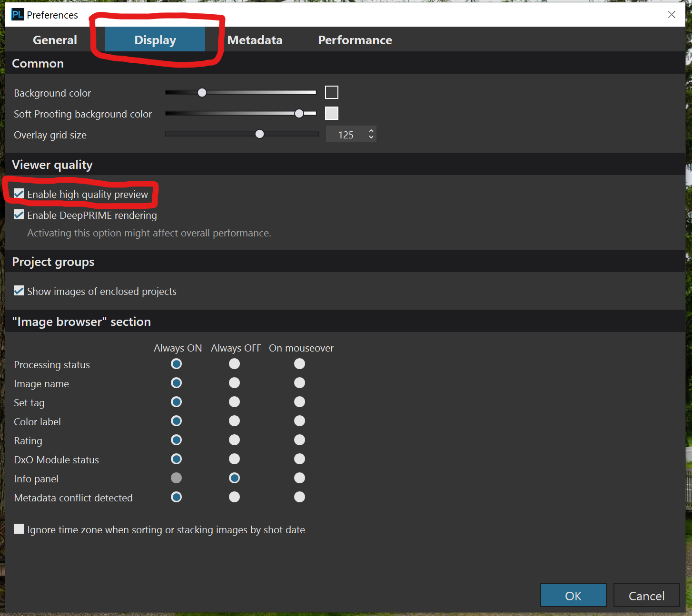Close the Preferences dialog window
Viewport: 692px width, 616px height.
click(672, 15)
